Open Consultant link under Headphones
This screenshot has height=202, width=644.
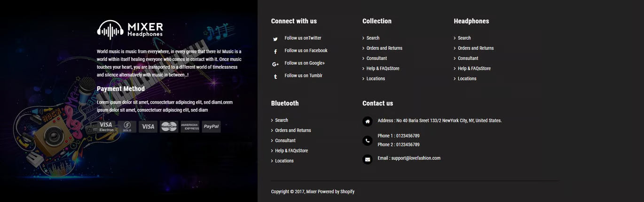[468, 58]
